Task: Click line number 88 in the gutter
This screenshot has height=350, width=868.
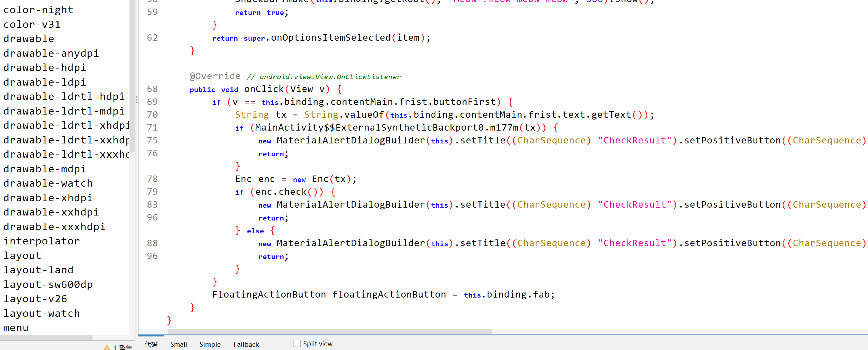Action: [x=152, y=243]
